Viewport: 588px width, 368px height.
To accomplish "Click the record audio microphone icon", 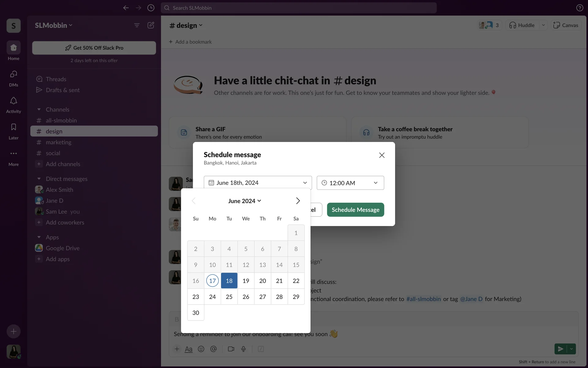I will [243, 349].
